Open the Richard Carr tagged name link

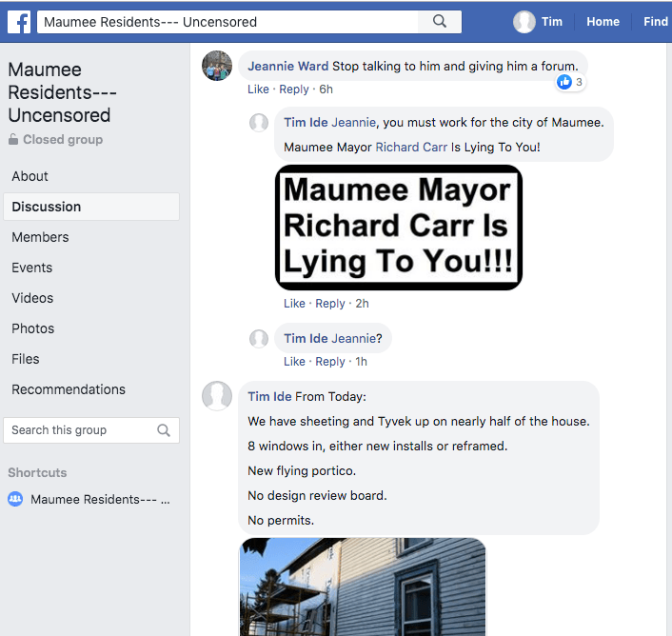pyautogui.click(x=411, y=148)
